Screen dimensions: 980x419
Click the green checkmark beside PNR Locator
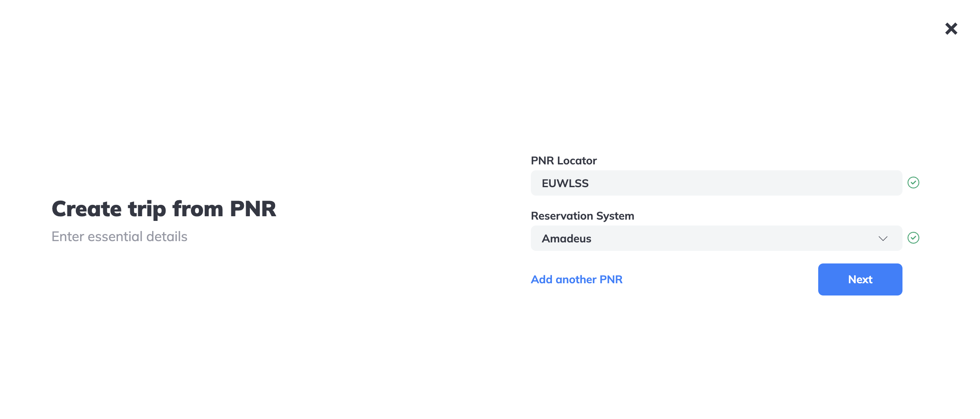click(x=913, y=183)
